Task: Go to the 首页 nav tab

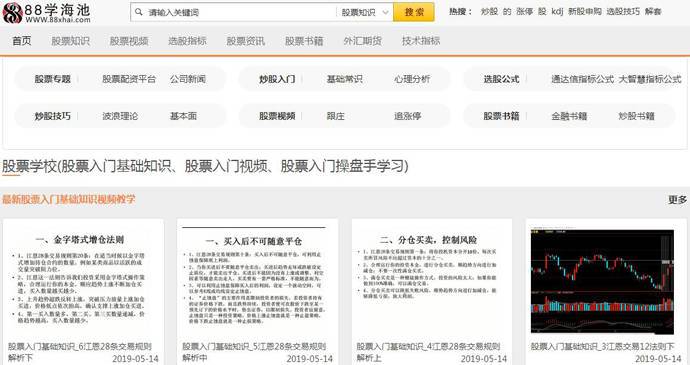Action: (22, 41)
